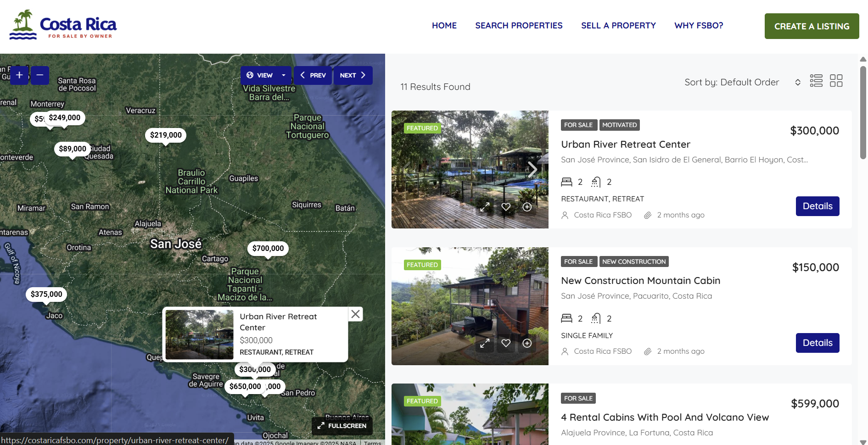Image resolution: width=868 pixels, height=445 pixels.
Task: Click the map popup property thumbnail
Action: [x=199, y=334]
